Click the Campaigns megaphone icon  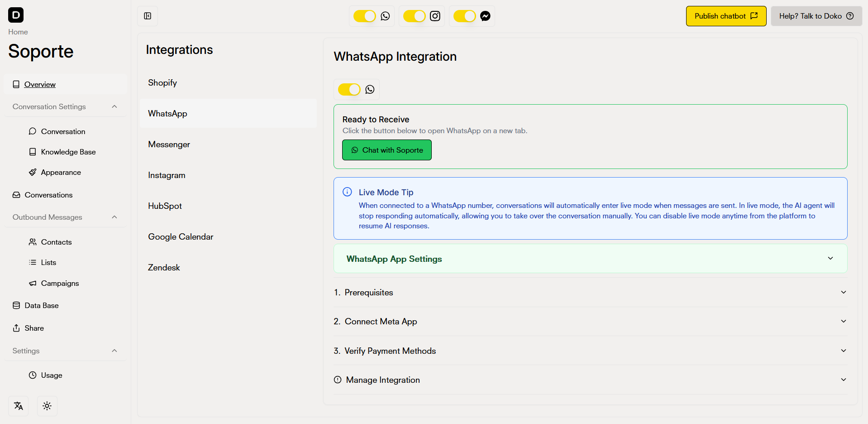(x=33, y=283)
